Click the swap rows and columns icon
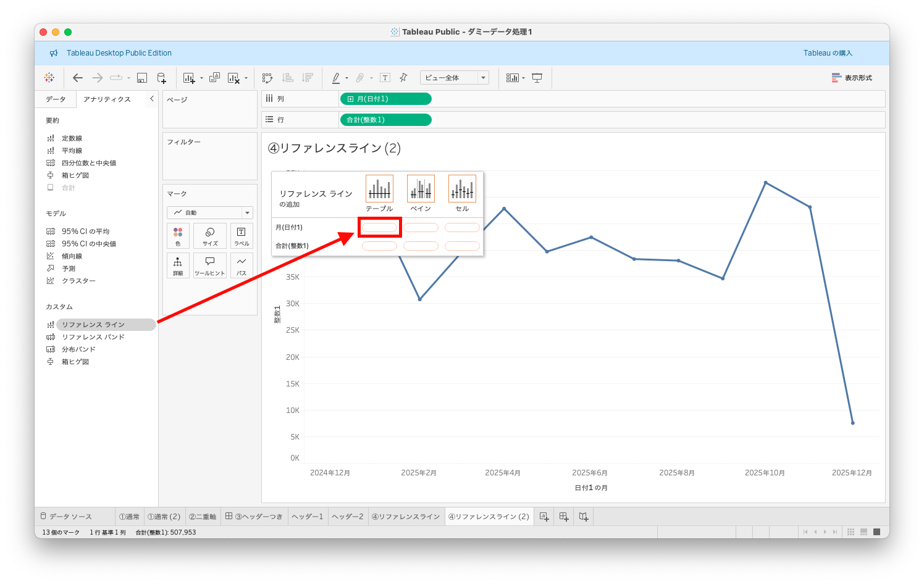This screenshot has height=584, width=924. (x=267, y=78)
